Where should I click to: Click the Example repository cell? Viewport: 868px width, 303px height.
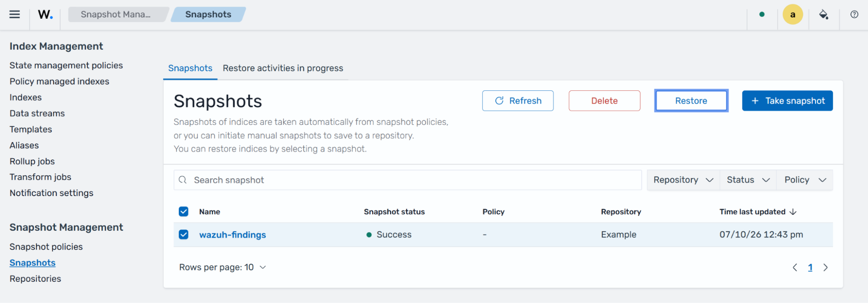pyautogui.click(x=619, y=235)
